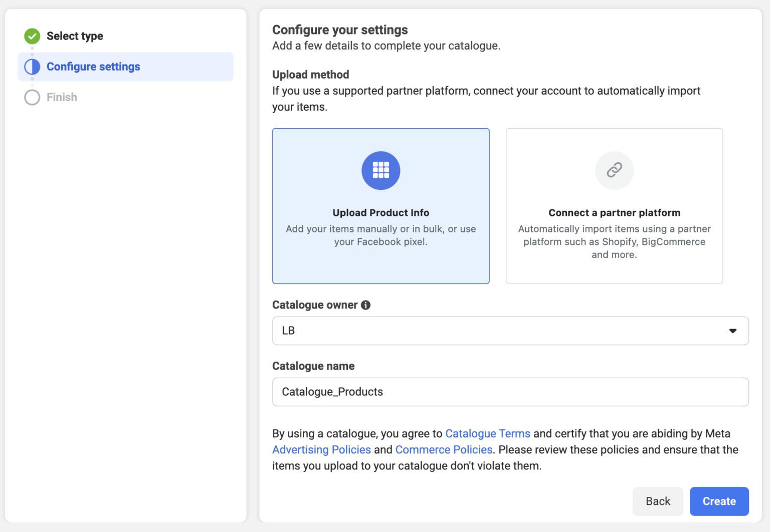Click the half-filled Configure settings step icon

(x=32, y=67)
